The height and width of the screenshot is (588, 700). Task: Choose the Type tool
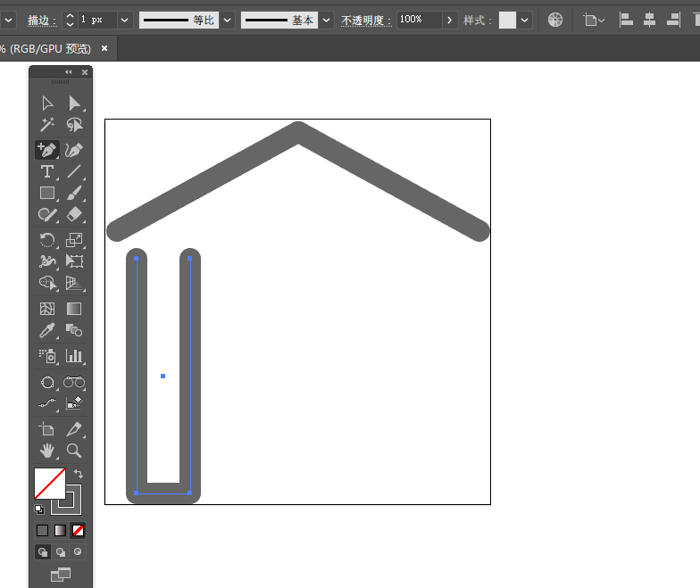coord(47,171)
